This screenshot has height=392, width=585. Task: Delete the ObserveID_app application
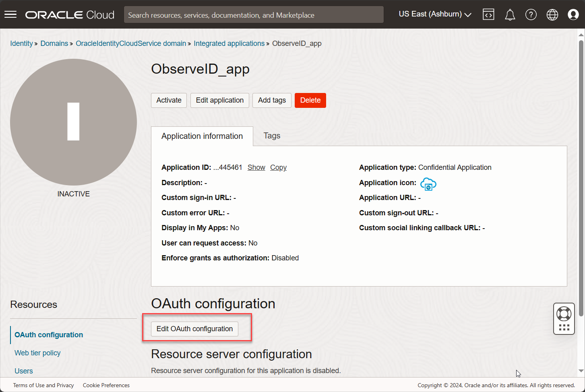[310, 100]
